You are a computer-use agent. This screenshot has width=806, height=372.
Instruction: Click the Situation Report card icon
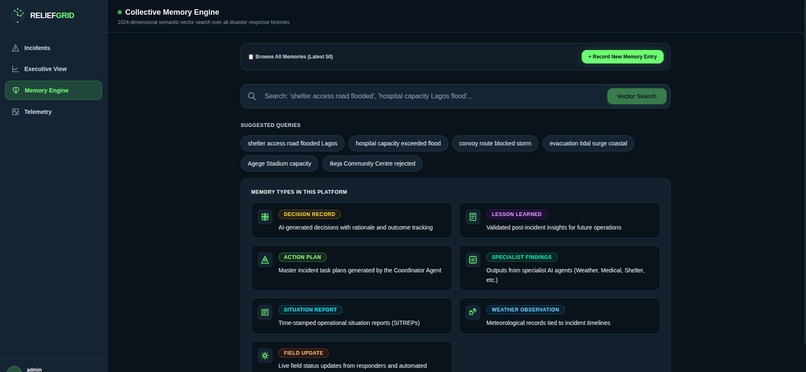coord(265,312)
